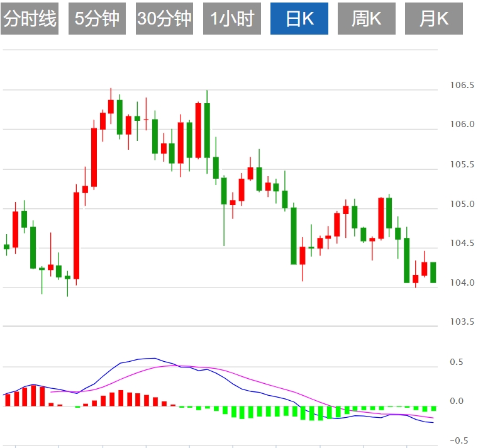Select the 30分钟 interval tab
Viewport: 478px width, 448px height.
pos(164,19)
